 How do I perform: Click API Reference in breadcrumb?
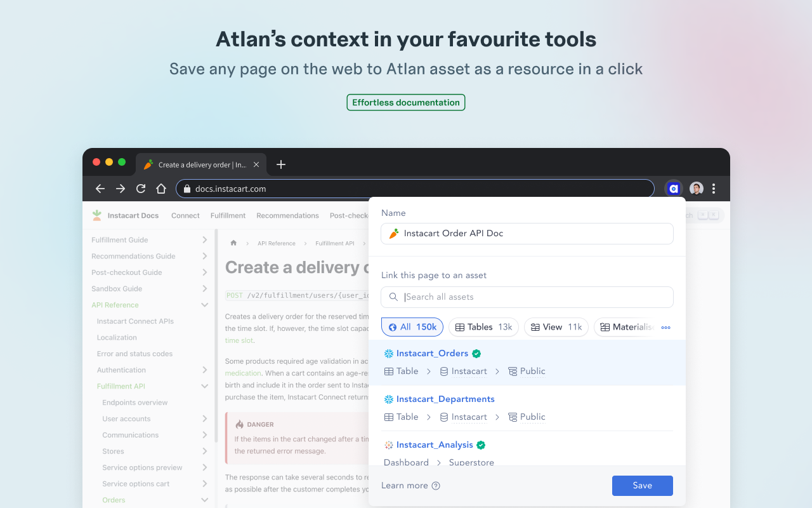pos(277,243)
